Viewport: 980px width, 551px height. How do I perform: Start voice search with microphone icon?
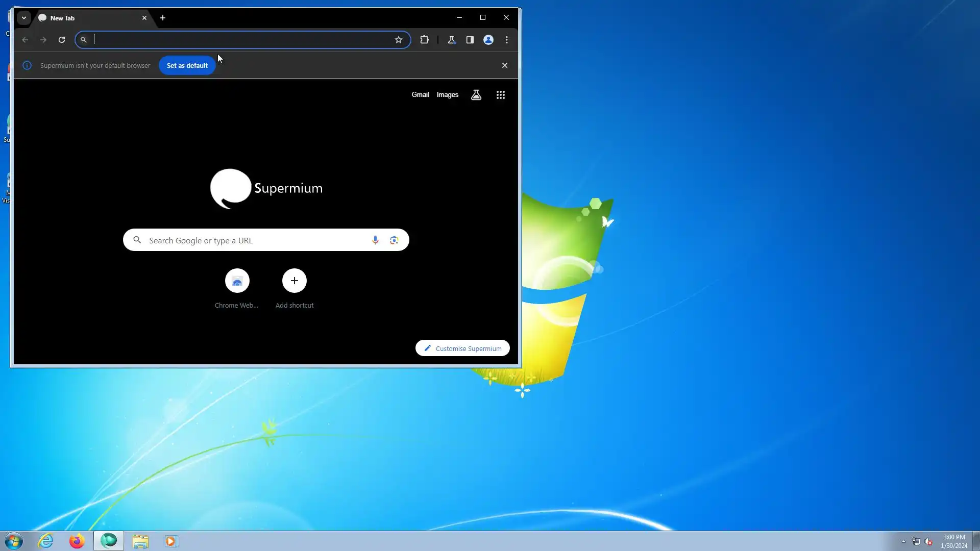tap(375, 240)
